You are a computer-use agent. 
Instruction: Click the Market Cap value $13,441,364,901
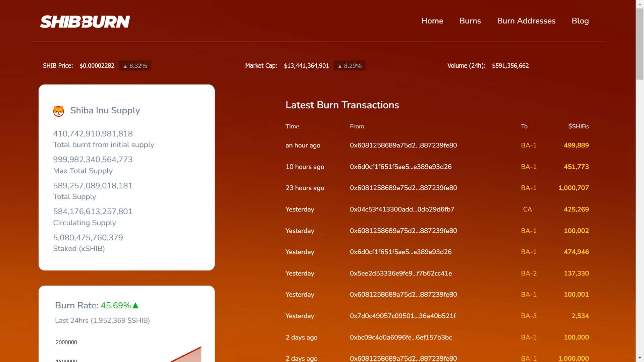[306, 66]
